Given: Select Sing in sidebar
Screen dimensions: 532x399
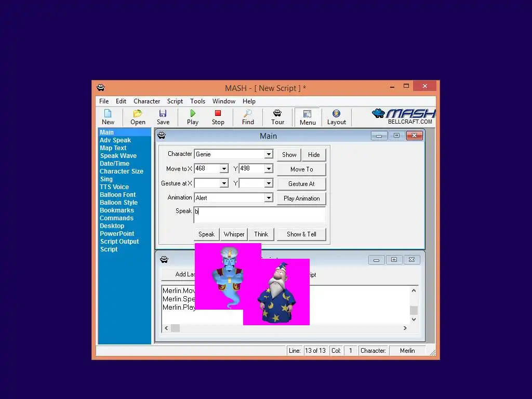Looking at the screenshot, I should [x=106, y=179].
